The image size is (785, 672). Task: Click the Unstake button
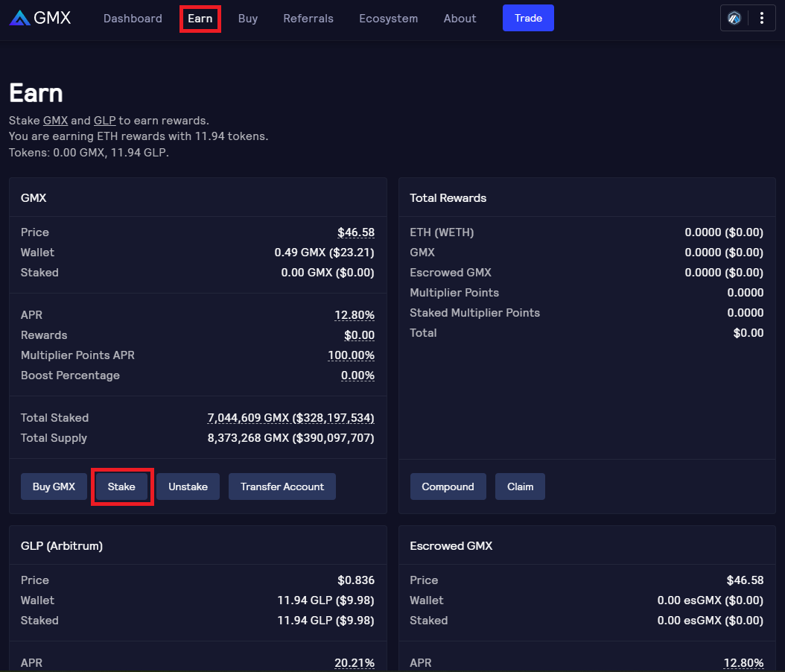point(188,486)
